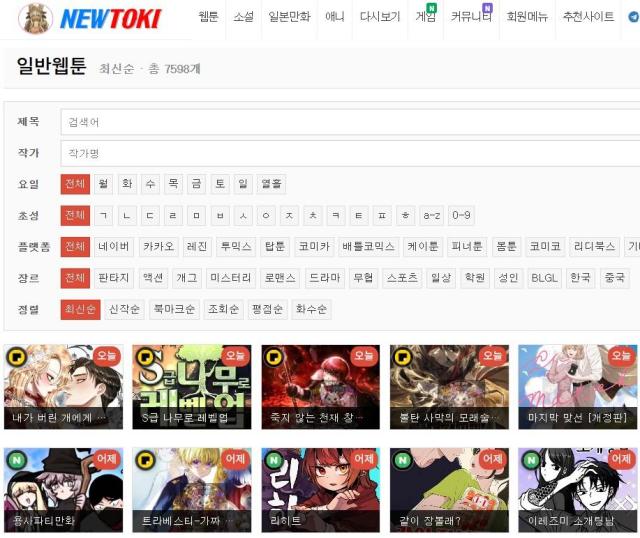Screen dimensions: 640x538
Task: Click the 제목 search input field
Action: (350, 122)
